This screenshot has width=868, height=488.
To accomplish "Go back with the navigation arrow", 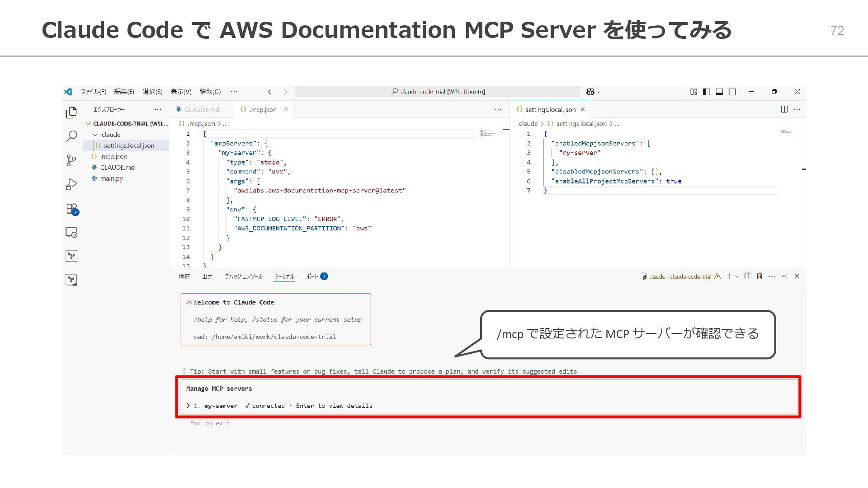I will coord(271,92).
